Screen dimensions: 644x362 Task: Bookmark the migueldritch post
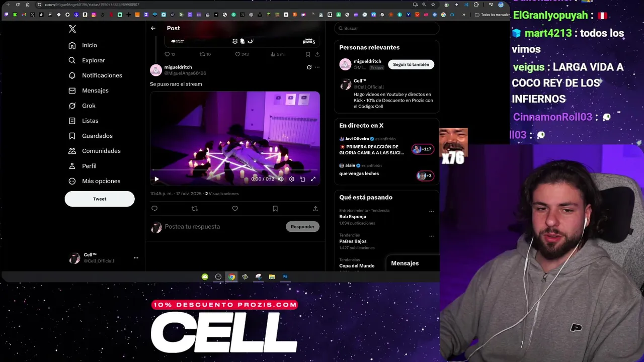[x=275, y=209]
